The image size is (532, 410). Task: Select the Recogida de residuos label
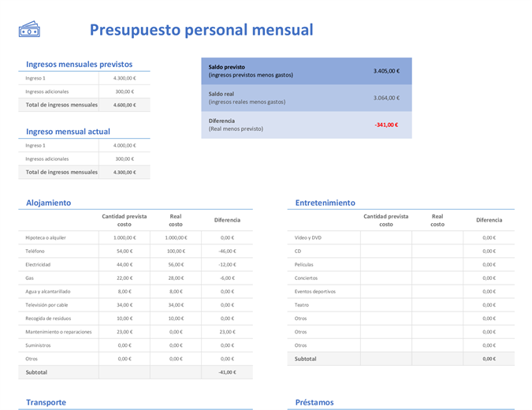coord(48,319)
